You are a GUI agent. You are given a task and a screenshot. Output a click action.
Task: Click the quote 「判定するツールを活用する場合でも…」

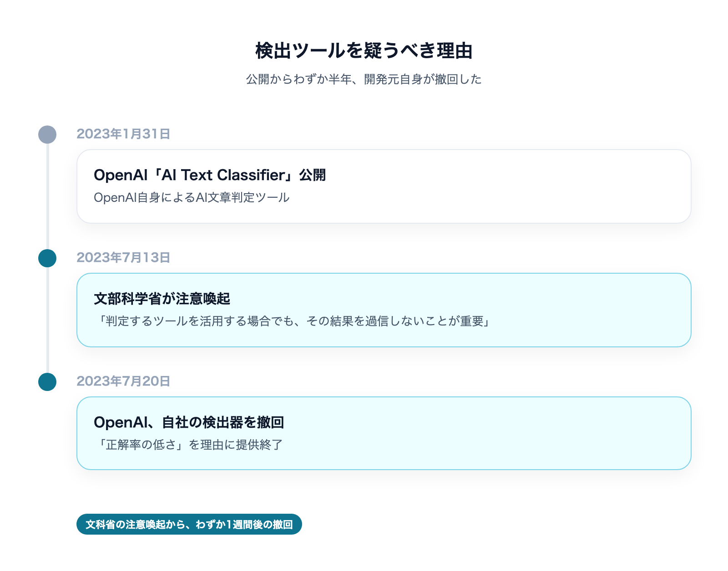pyautogui.click(x=294, y=321)
